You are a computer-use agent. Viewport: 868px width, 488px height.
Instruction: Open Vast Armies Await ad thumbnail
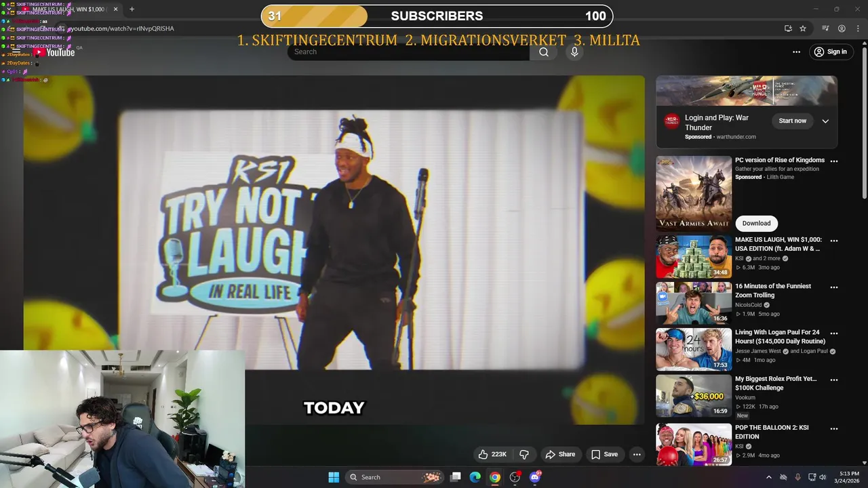click(694, 194)
